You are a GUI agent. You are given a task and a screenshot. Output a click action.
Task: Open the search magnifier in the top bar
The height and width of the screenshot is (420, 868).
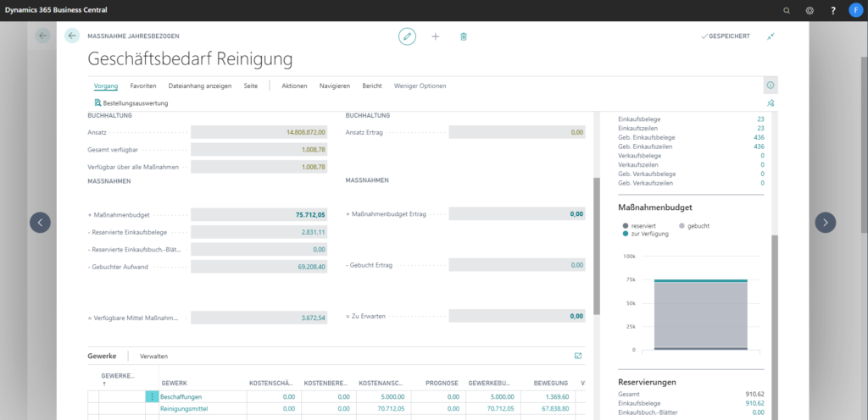coord(787,10)
